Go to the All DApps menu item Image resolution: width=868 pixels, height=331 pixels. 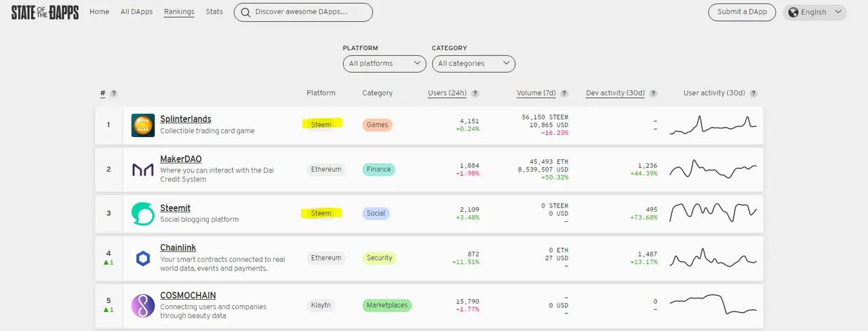click(136, 12)
